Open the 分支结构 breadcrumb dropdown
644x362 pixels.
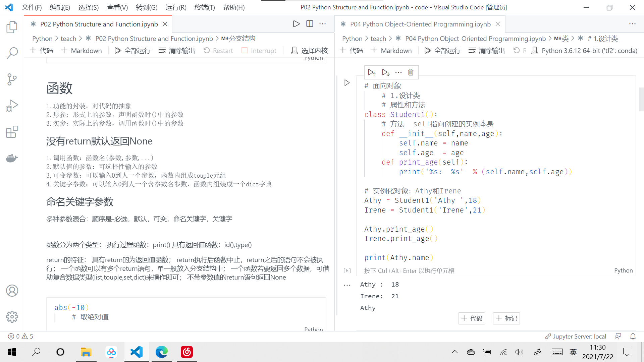coord(239,38)
